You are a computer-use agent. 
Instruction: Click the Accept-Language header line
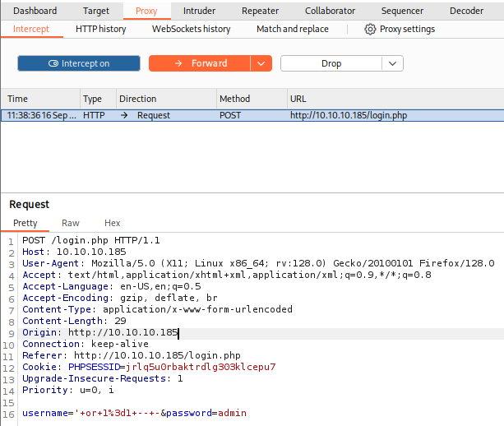pos(112,286)
